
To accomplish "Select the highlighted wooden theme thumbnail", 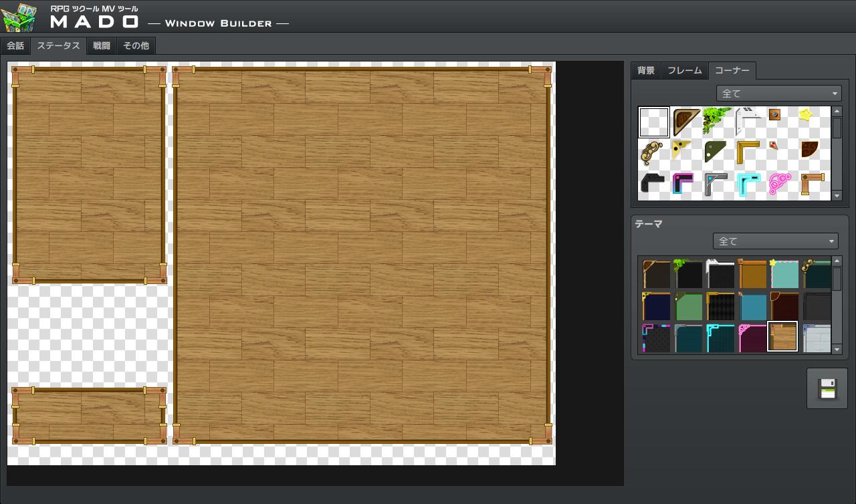I will click(x=782, y=336).
